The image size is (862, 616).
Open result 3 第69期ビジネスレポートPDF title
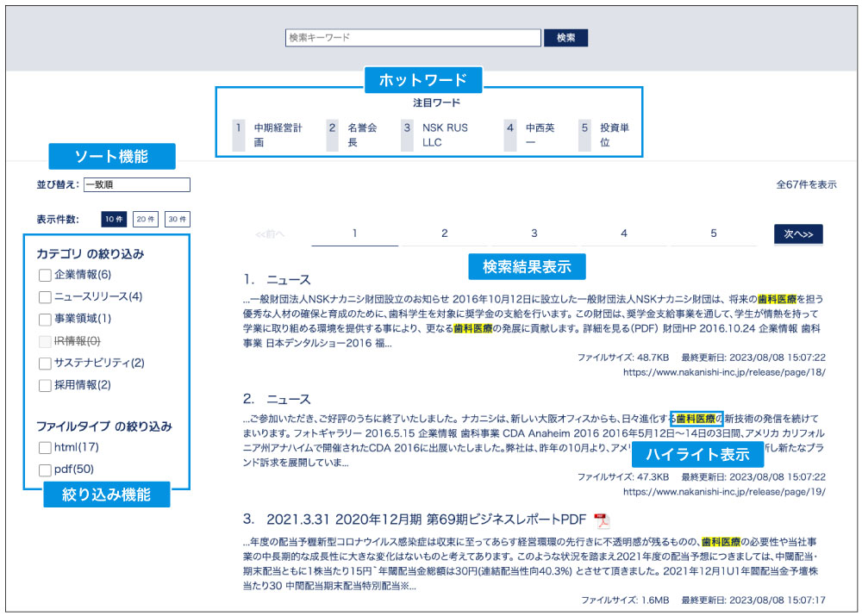pos(427,520)
